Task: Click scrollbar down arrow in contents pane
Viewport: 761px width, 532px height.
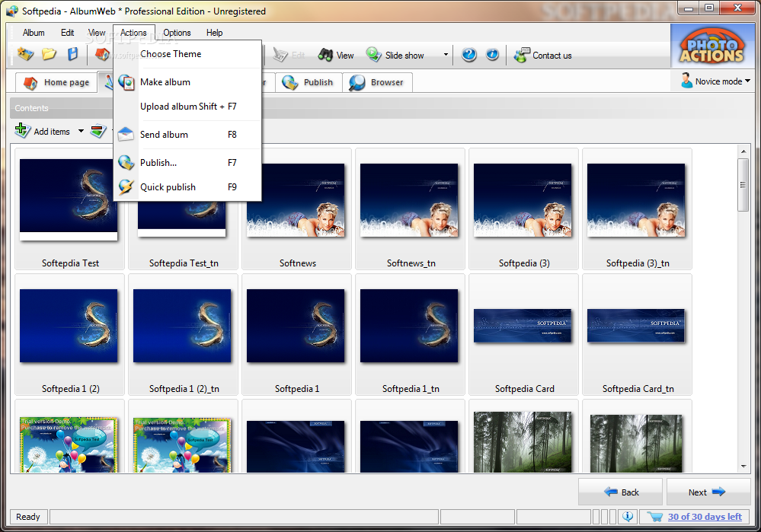Action: (x=743, y=467)
